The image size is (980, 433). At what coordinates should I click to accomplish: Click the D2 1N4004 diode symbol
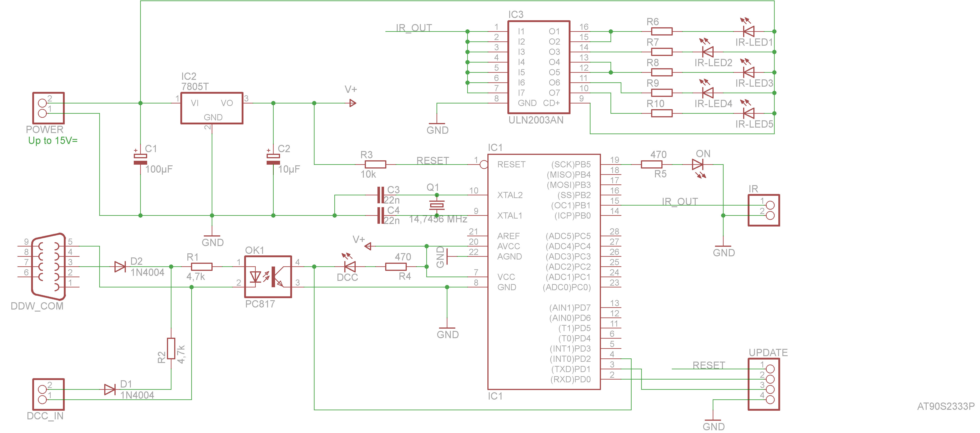(120, 267)
